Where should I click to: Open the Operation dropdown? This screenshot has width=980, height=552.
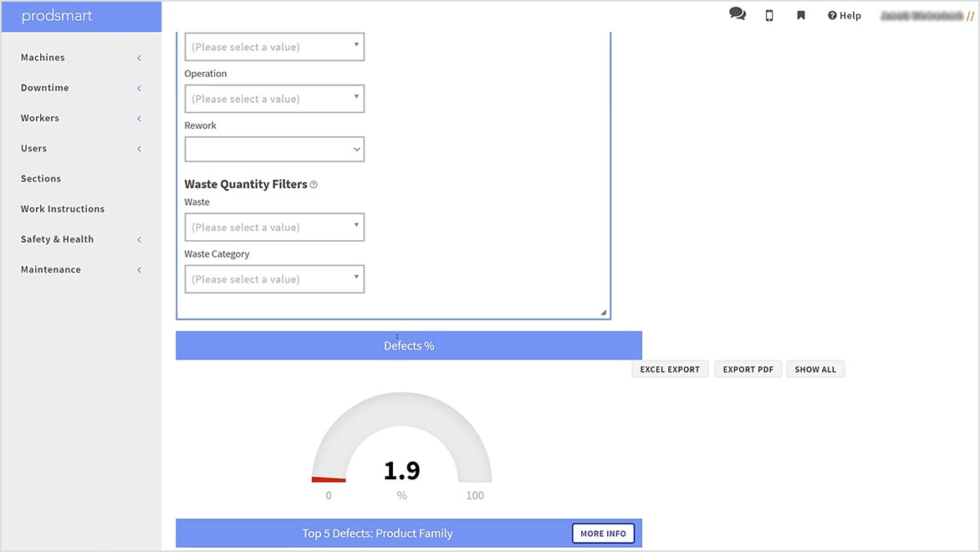[x=274, y=98]
